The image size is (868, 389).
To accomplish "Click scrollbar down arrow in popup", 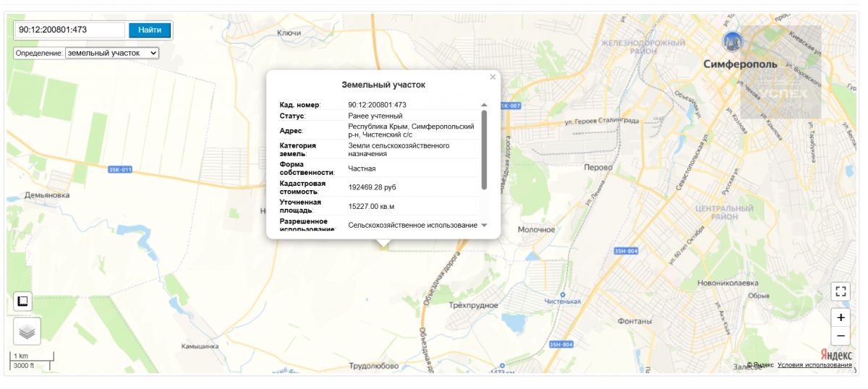I will coord(484,225).
